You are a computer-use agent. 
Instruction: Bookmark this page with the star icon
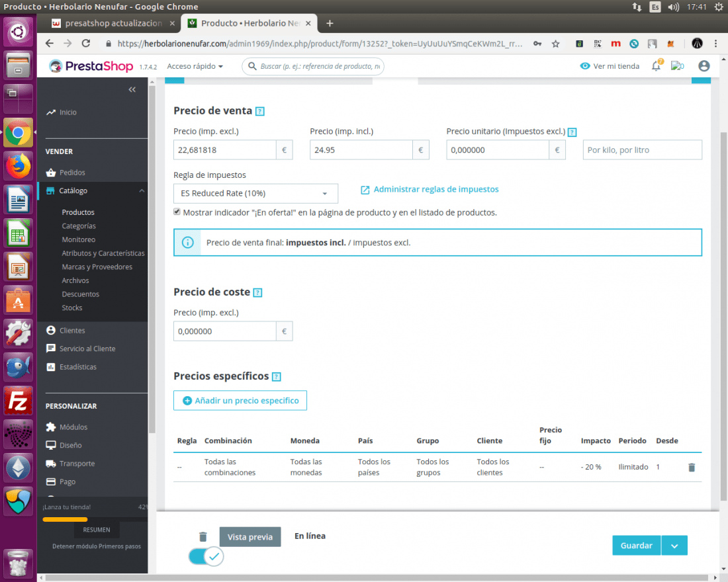556,44
